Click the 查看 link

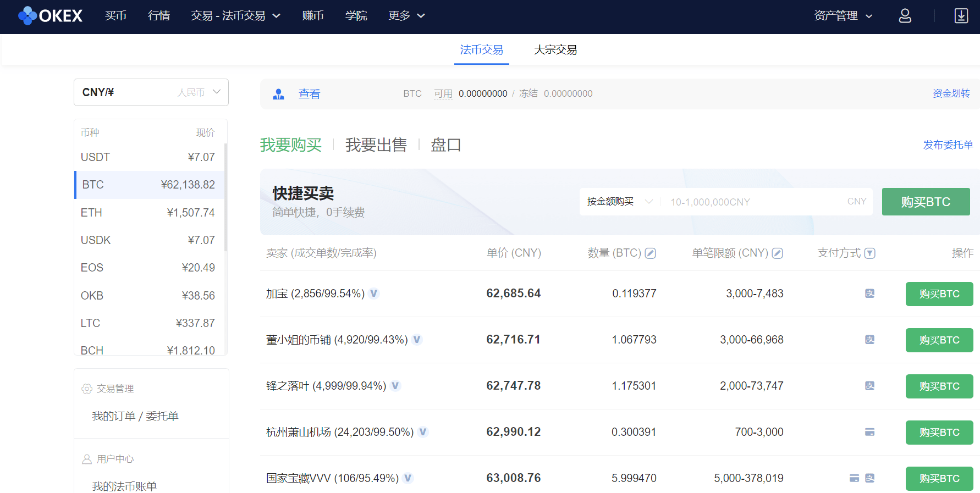pos(310,94)
